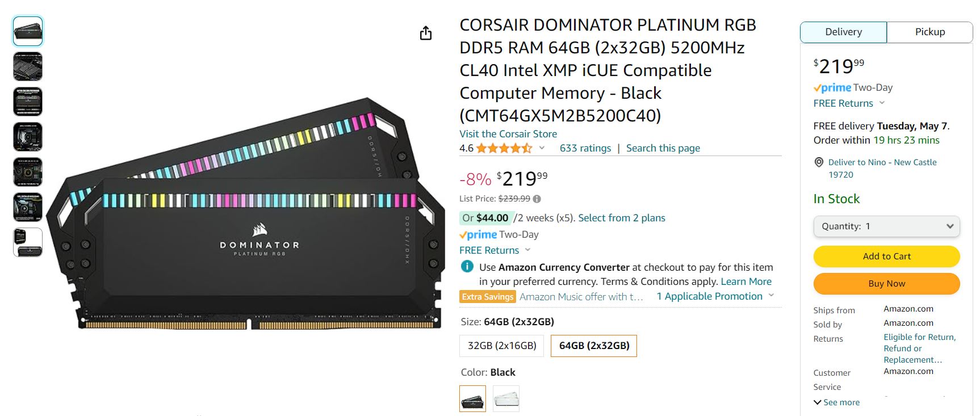Select the last product thumbnail in sidebar
Screen dimensions: 980x416
(x=28, y=242)
